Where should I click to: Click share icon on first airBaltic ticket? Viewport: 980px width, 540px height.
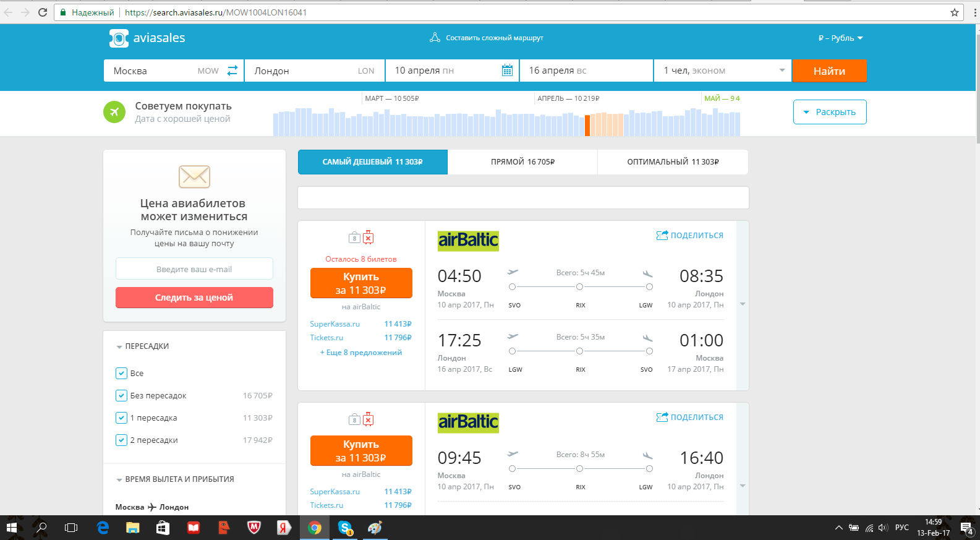[x=662, y=235]
